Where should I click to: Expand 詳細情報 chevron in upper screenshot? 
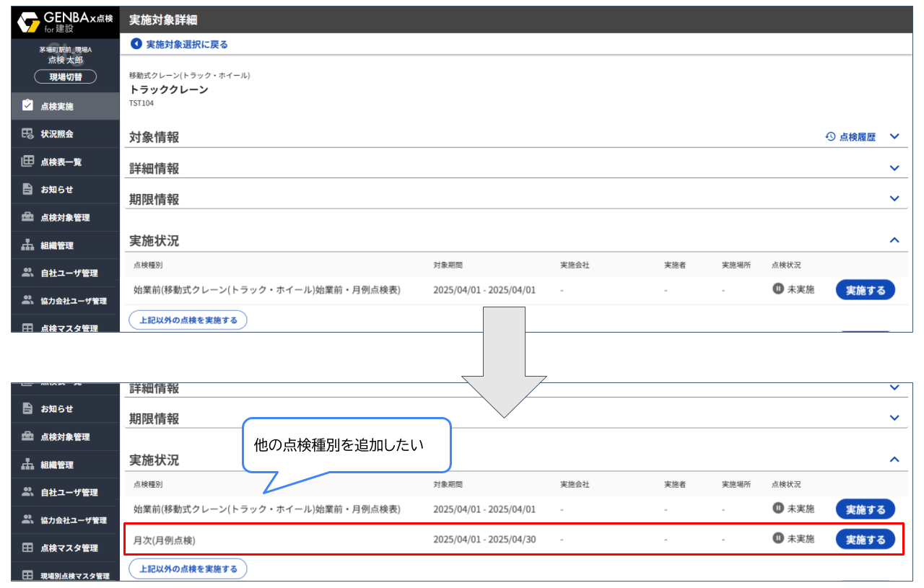point(894,168)
